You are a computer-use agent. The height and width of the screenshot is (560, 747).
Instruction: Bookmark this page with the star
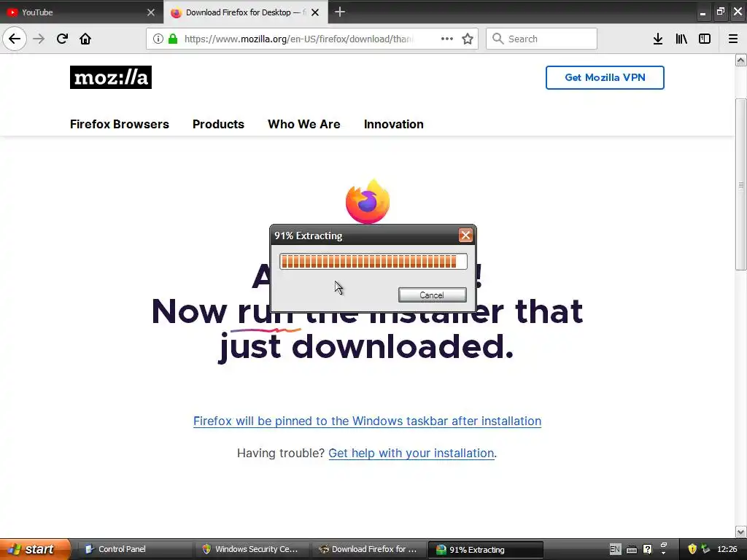click(x=468, y=39)
